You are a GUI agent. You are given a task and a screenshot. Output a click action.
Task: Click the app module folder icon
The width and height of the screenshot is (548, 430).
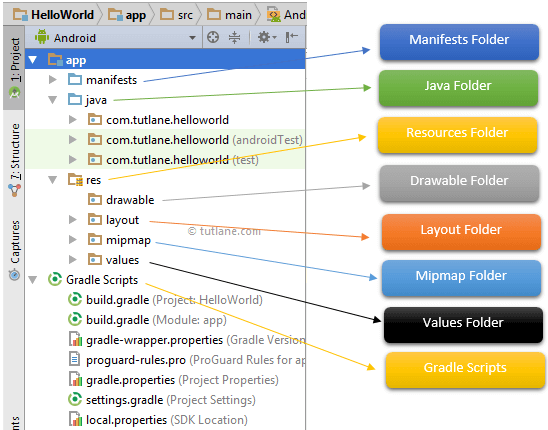pos(55,59)
